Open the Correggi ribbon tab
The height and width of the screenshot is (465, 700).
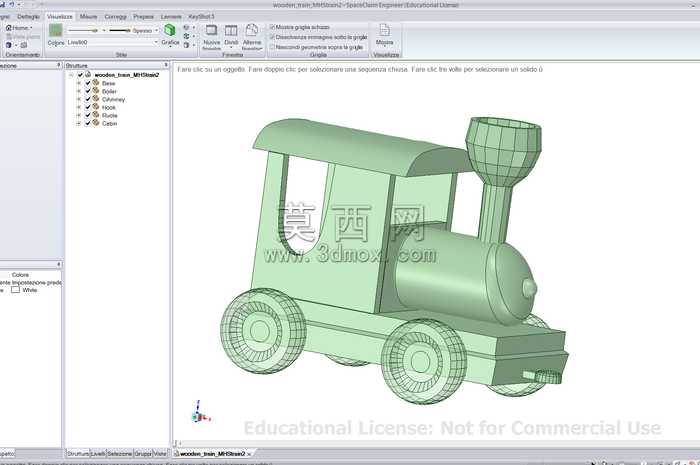116,17
